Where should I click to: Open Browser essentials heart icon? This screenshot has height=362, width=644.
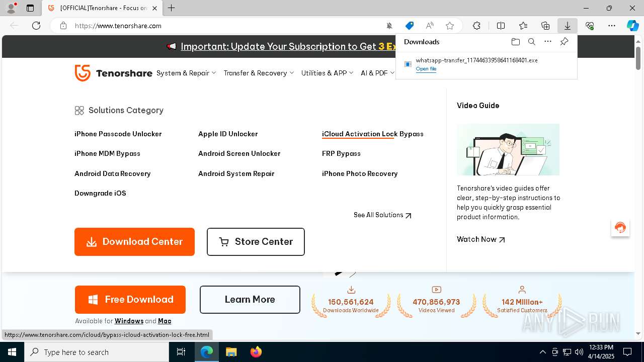tap(590, 26)
